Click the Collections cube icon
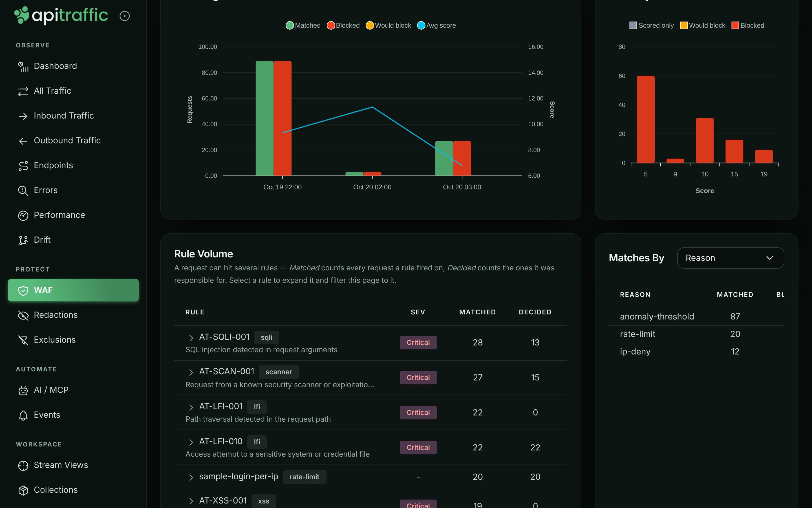Viewport: 812px width, 508px height. click(23, 490)
